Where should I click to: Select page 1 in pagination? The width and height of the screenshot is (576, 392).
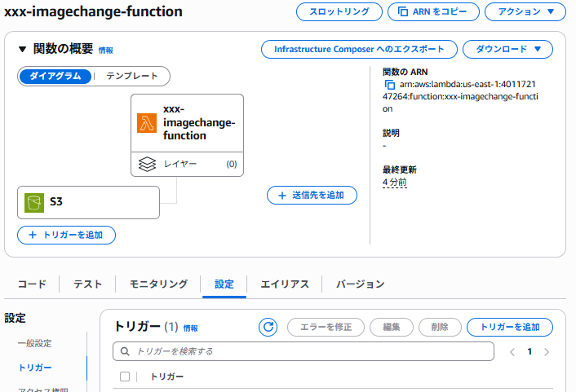click(529, 351)
